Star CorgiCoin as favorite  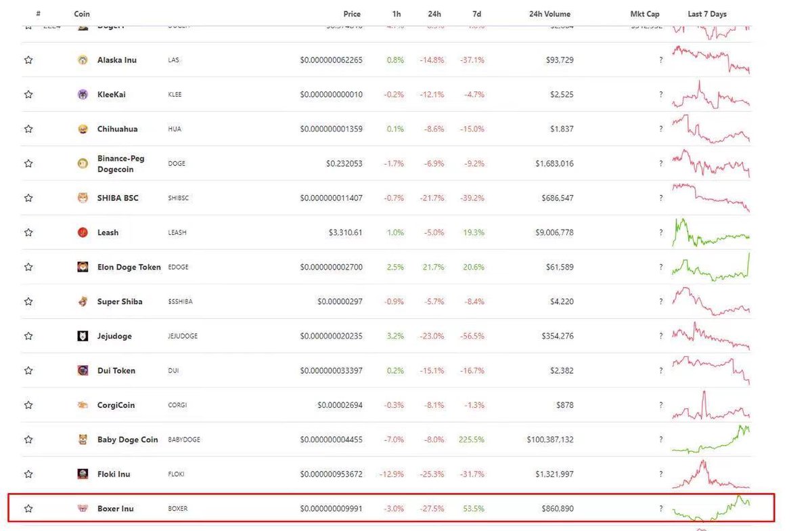(x=28, y=406)
